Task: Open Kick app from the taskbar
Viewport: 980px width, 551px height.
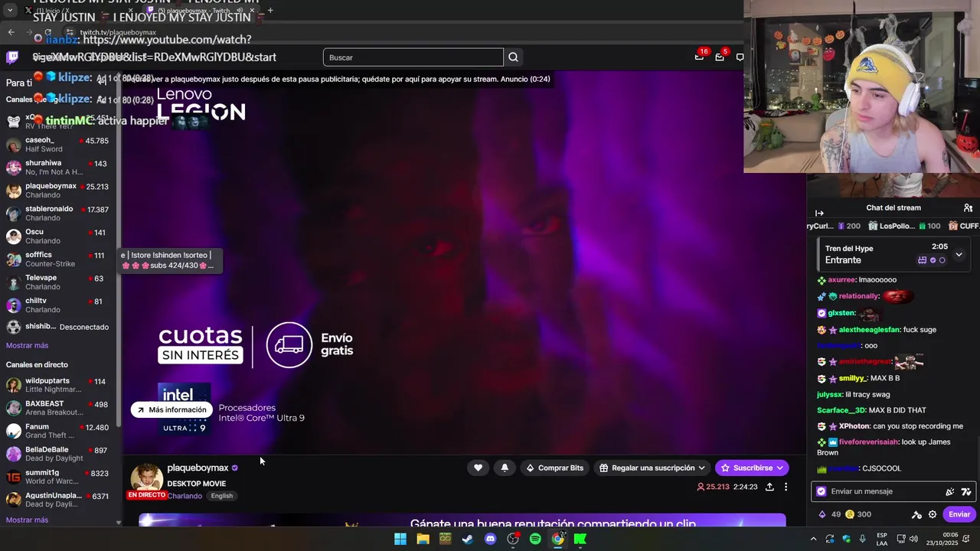Action: tap(580, 539)
